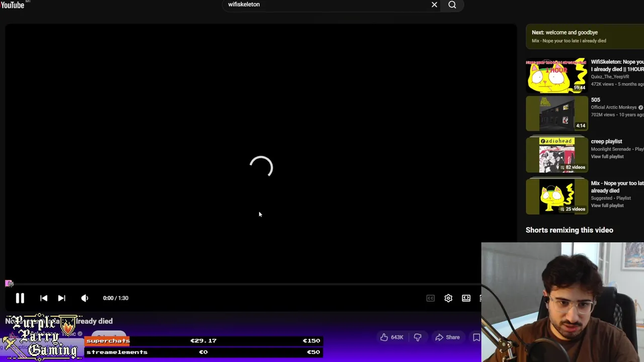
Task: View full playlist under creep playlist
Action: [607, 156]
